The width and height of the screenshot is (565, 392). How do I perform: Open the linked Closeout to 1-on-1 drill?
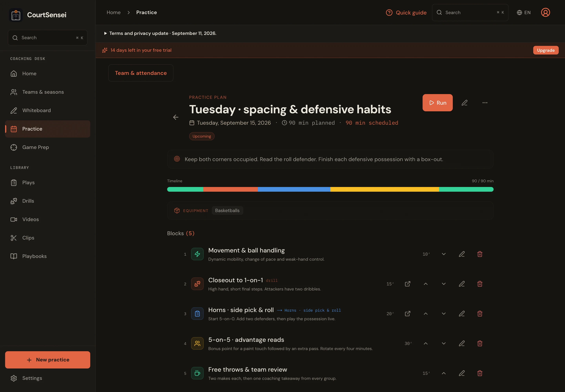tap(408, 284)
